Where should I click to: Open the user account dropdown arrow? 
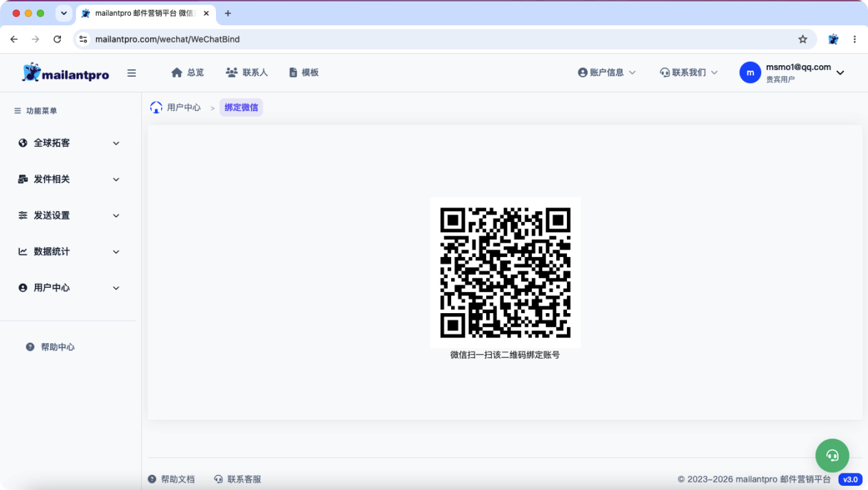pos(841,73)
